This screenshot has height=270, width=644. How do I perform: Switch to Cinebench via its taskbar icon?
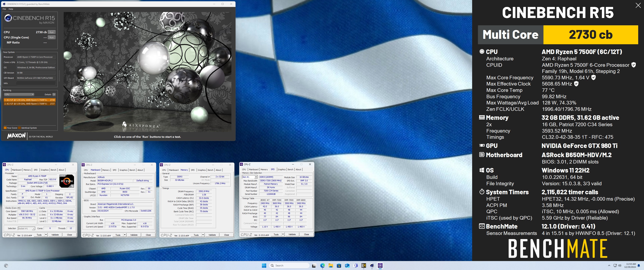(372, 265)
